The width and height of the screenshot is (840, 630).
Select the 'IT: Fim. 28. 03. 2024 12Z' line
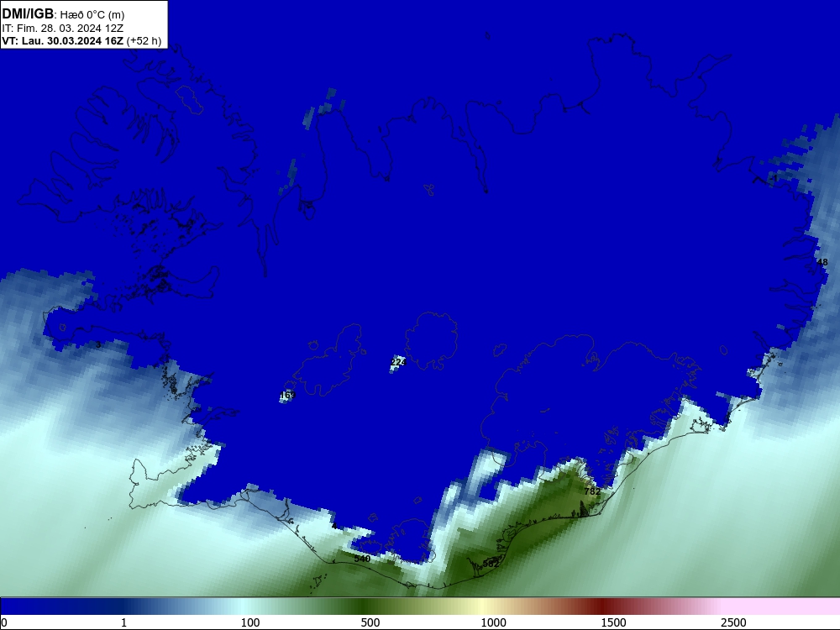(x=63, y=29)
